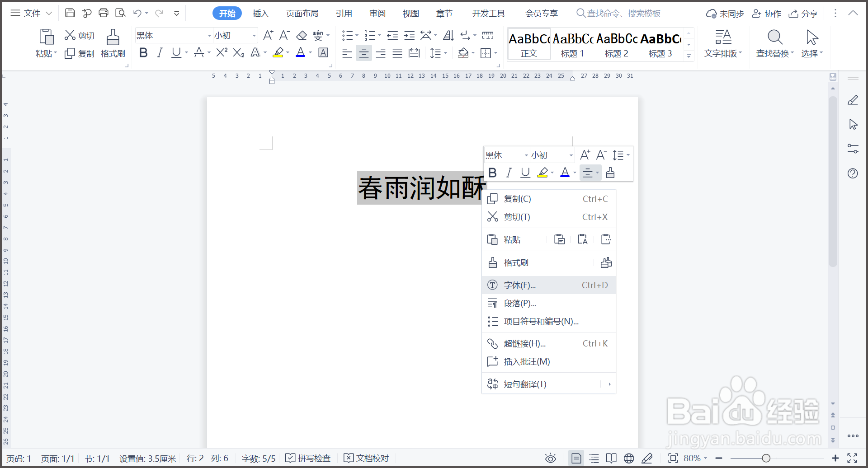Enter full screen mode from status bar

coord(854,458)
